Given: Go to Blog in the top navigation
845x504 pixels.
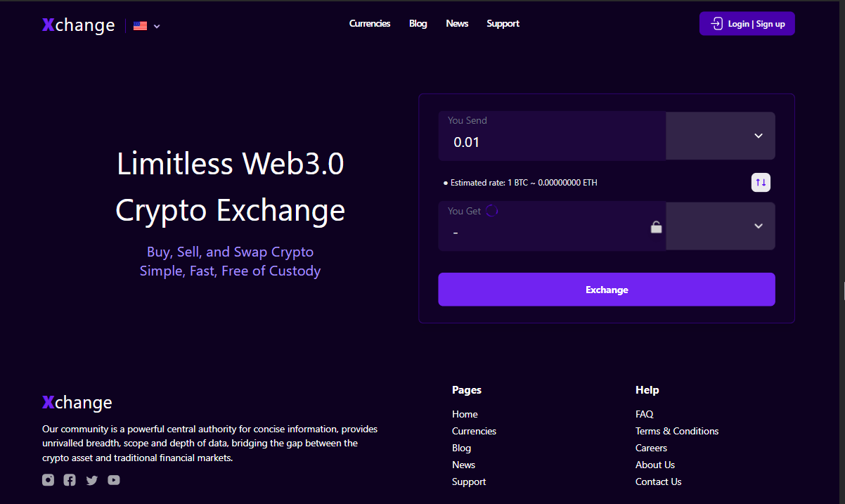Looking at the screenshot, I should pos(418,24).
